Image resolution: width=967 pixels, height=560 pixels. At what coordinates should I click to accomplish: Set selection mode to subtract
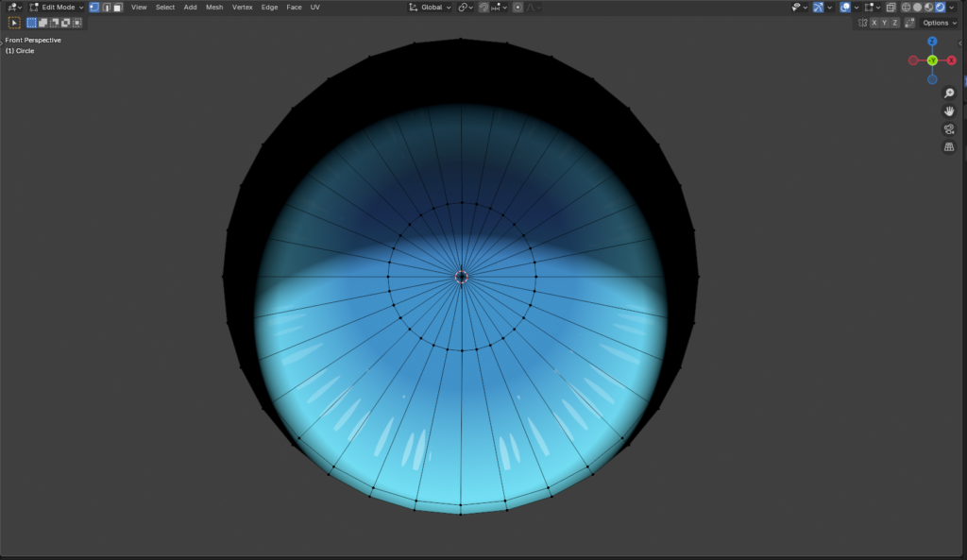pyautogui.click(x=54, y=23)
